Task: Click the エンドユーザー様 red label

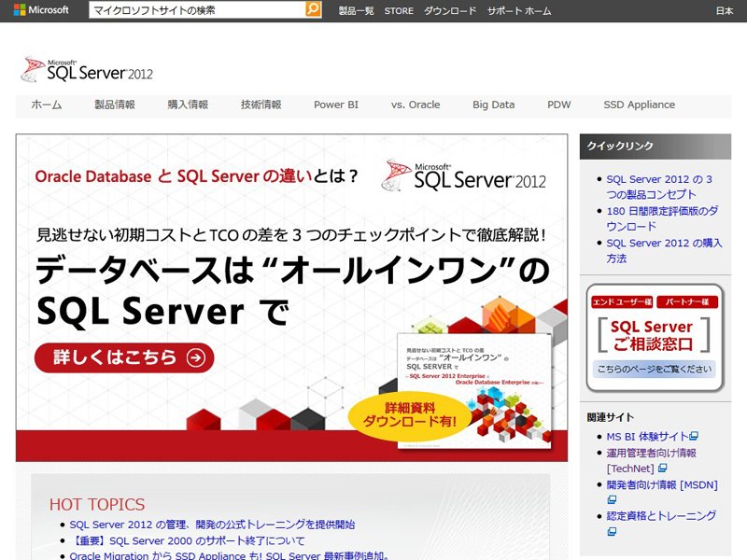Action: (x=622, y=301)
